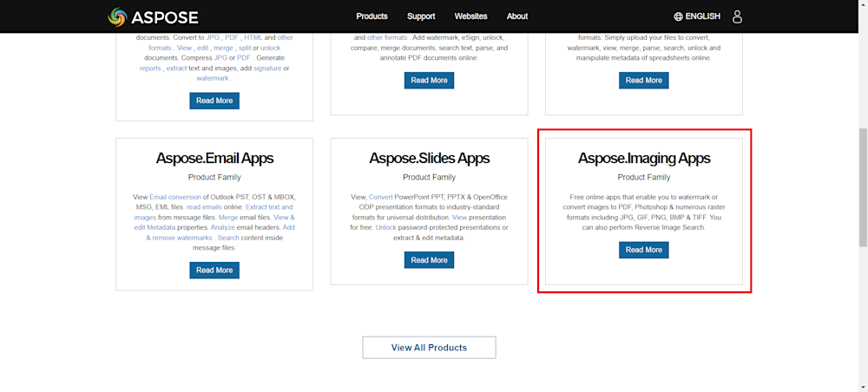
Task: Click the PDF link next to HTML
Action: pyautogui.click(x=232, y=37)
